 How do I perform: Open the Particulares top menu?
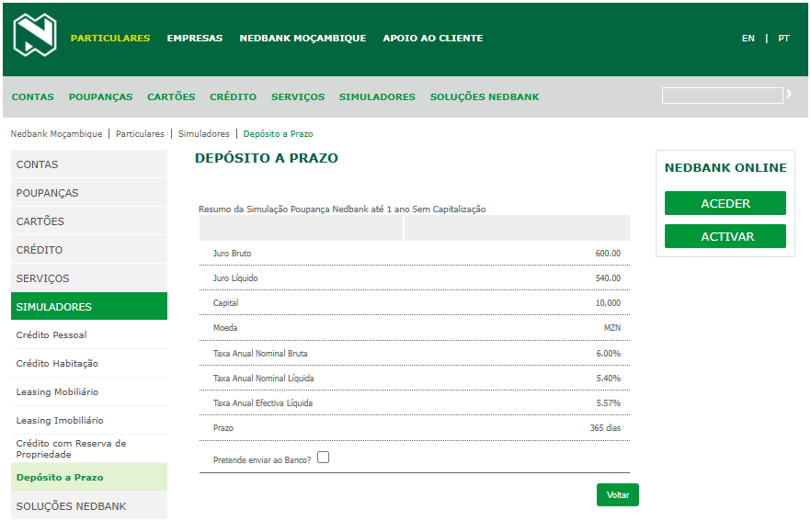click(x=110, y=39)
